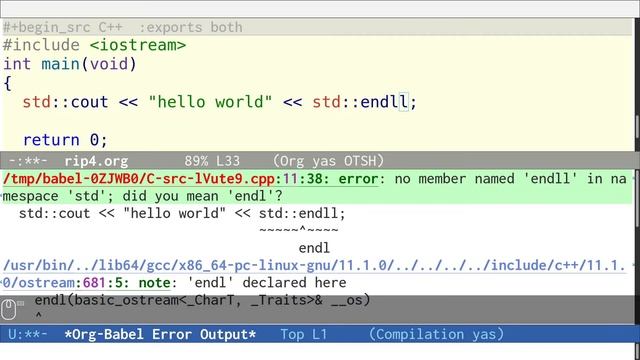Click the :exports both header argument
Image resolution: width=640 pixels, height=360 pixels.
[191, 27]
